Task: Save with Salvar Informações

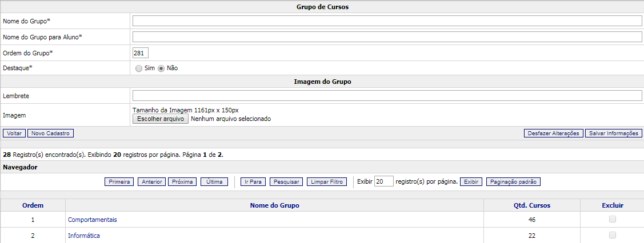Action: 613,133
